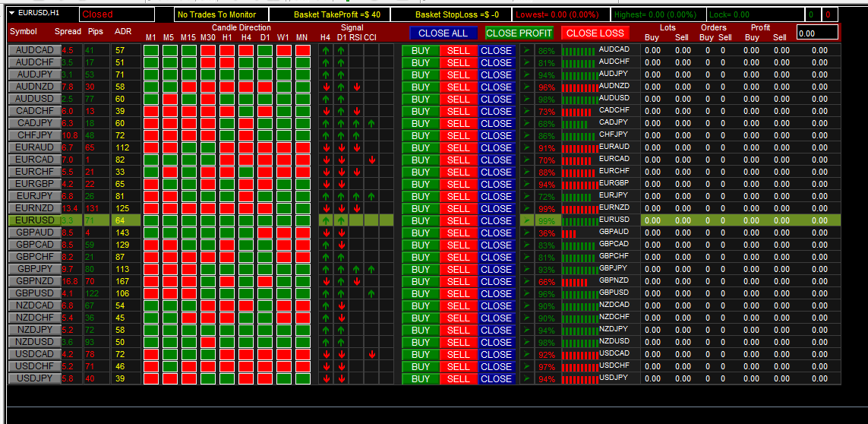Click the red Closed status box
Image resolution: width=868 pixels, height=424 pixels.
tap(116, 14)
